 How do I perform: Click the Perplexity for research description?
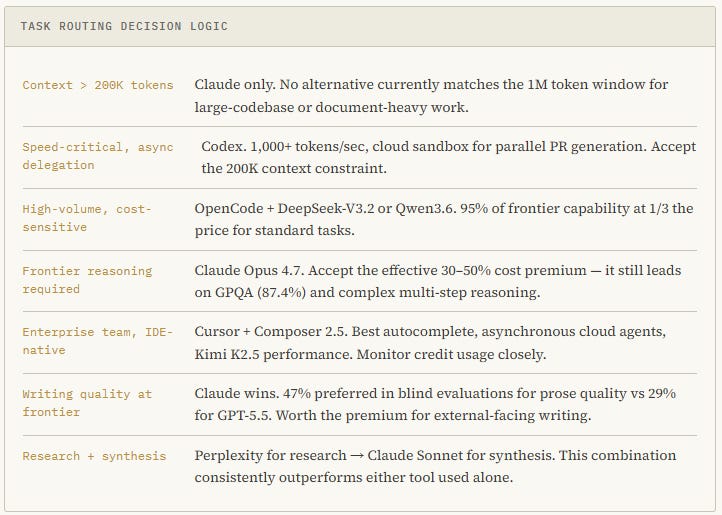pos(435,466)
